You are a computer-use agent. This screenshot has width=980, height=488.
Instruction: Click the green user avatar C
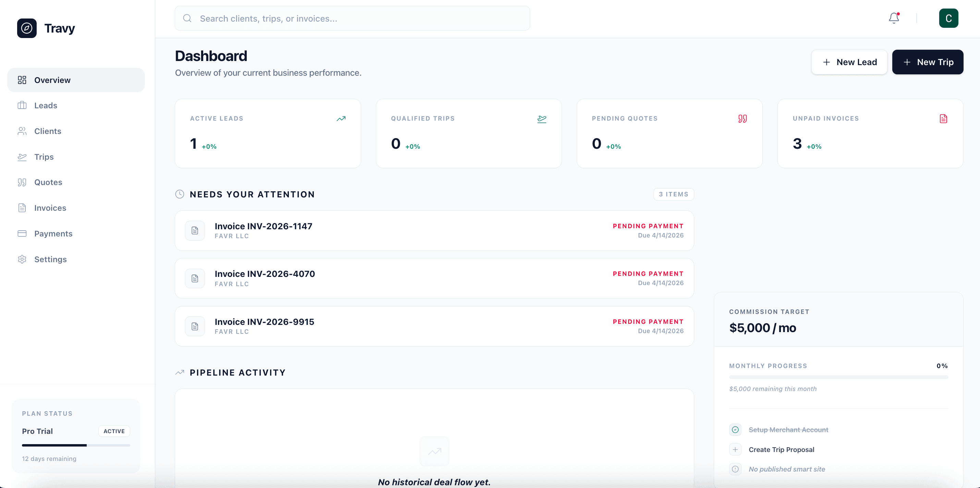948,18
